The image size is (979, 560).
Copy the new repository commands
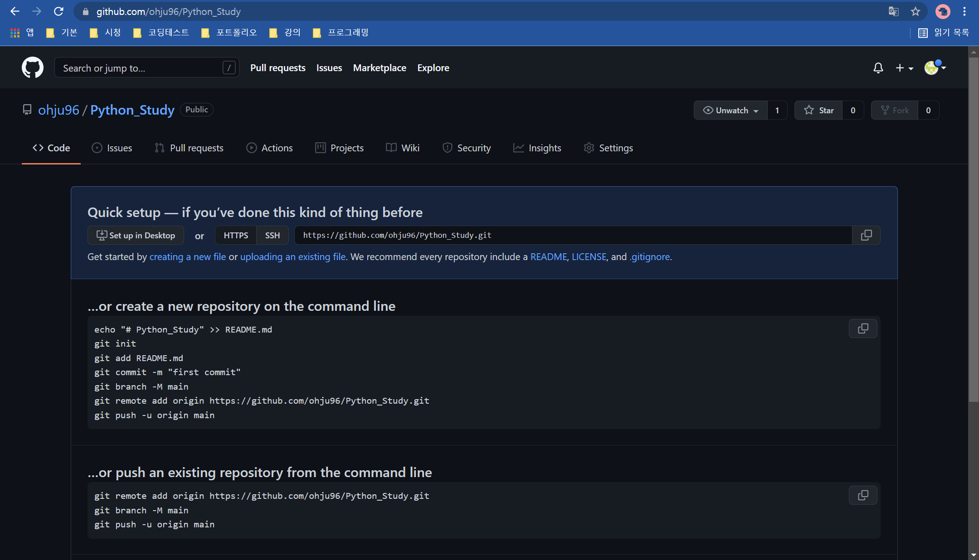(862, 328)
